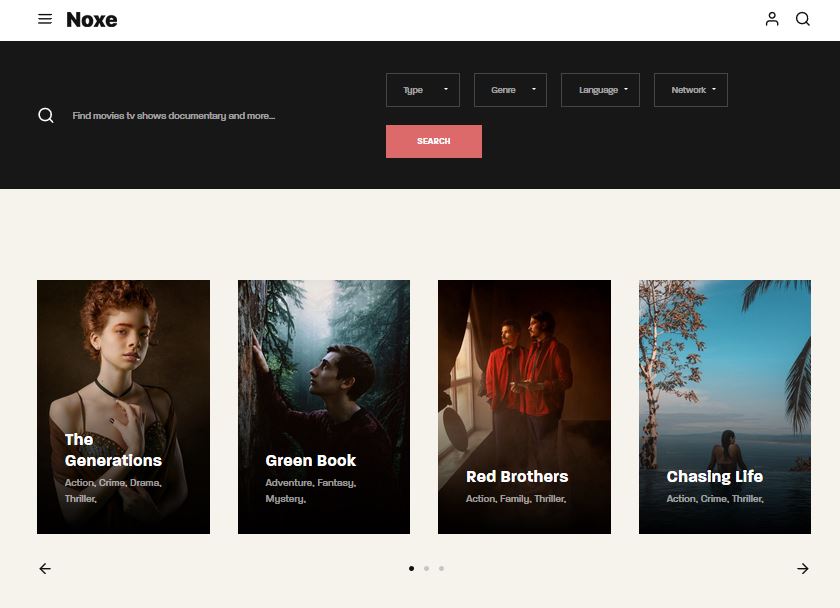Click the header search magnifier icon
The width and height of the screenshot is (840, 608).
803,19
